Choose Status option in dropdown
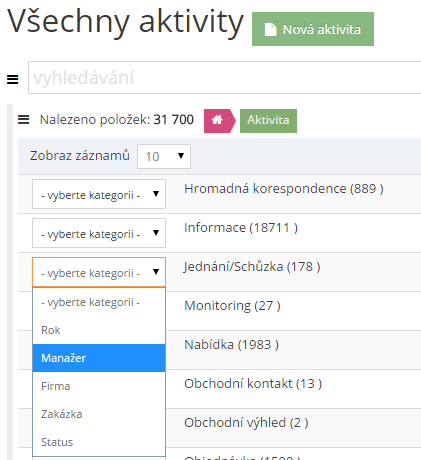Viewport: 421px width, 460px height. (99, 442)
